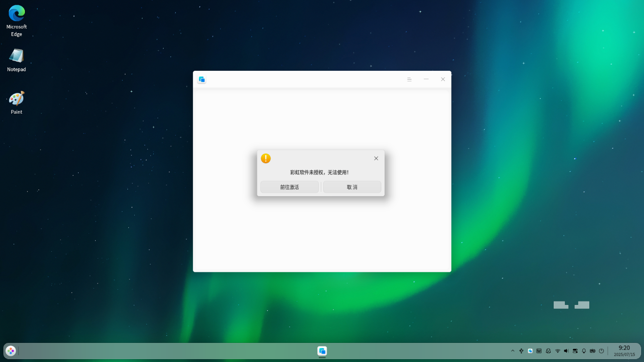
Task: Click the power button in the tray
Action: pyautogui.click(x=602, y=351)
